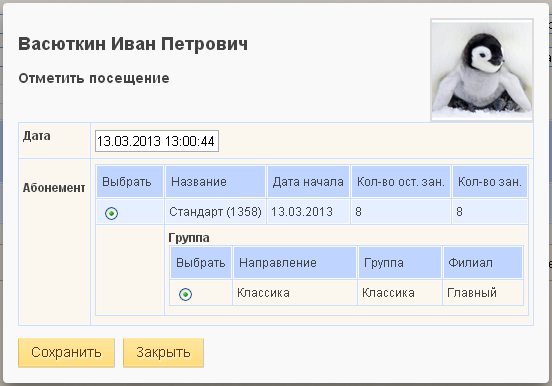This screenshot has width=552, height=386.
Task: Click the bold Группа section title
Action: 189,238
